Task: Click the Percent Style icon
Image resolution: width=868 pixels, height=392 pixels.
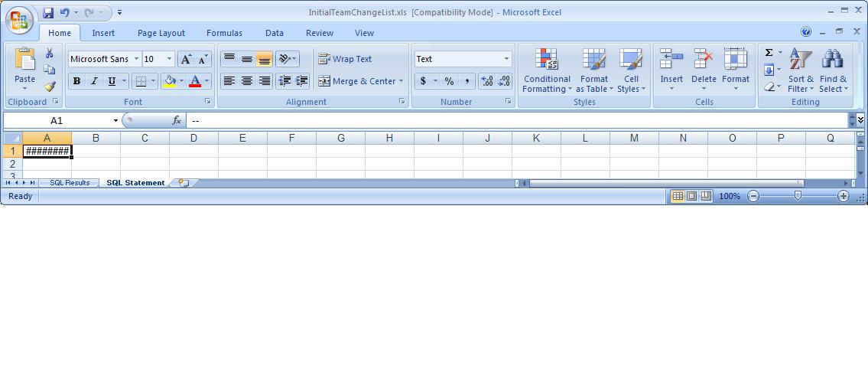Action: [449, 81]
